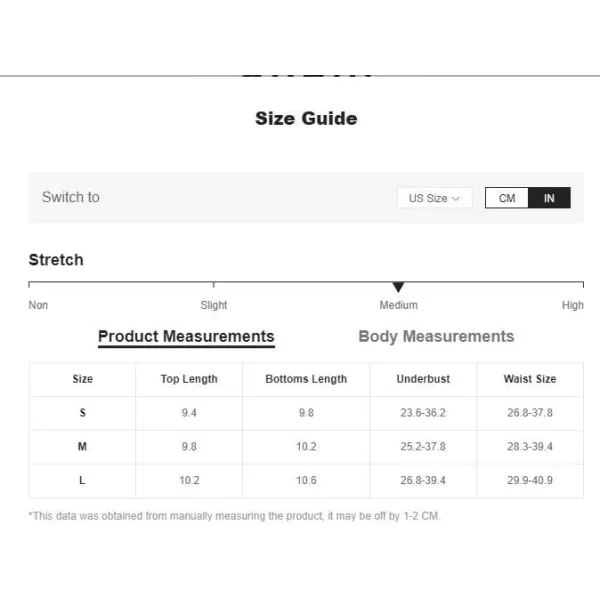Open the Body Measurements tab

tap(436, 336)
